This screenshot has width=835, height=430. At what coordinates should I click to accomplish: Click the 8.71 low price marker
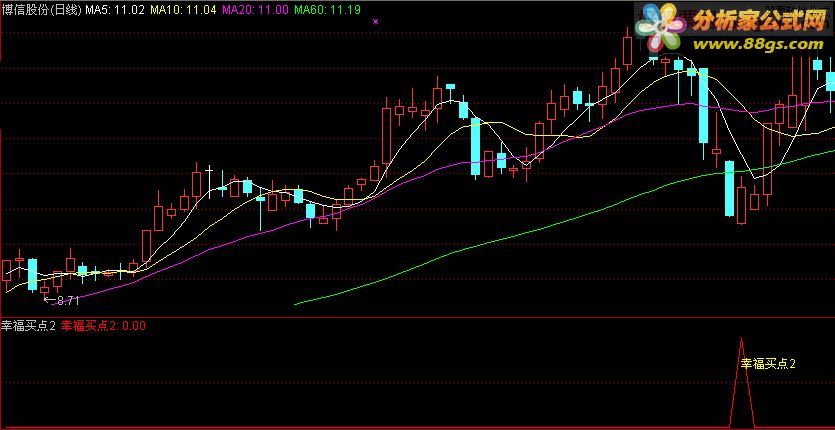point(62,301)
